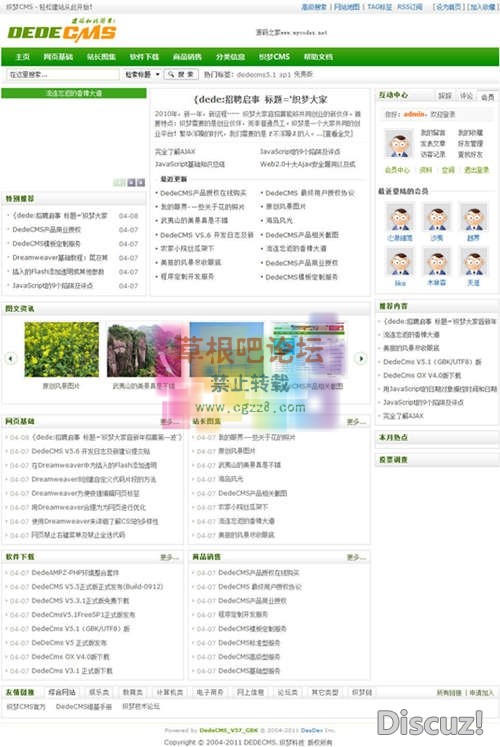500x747 pixels.
Task: Click the DedeCMS logo
Action: coord(62,30)
